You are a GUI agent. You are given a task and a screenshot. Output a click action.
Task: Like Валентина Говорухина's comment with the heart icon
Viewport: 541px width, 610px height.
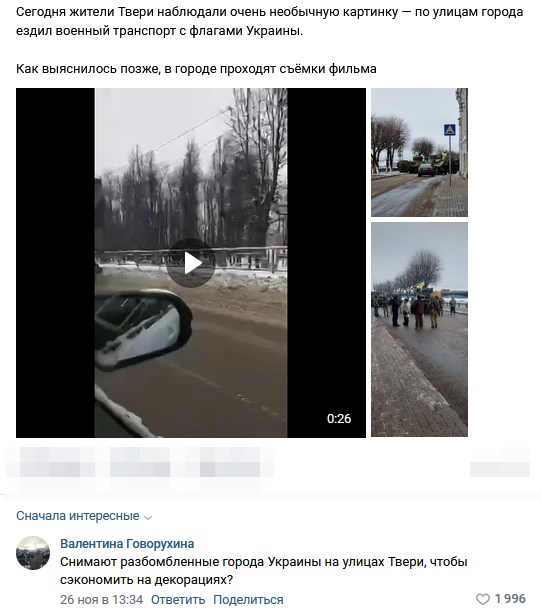click(483, 599)
